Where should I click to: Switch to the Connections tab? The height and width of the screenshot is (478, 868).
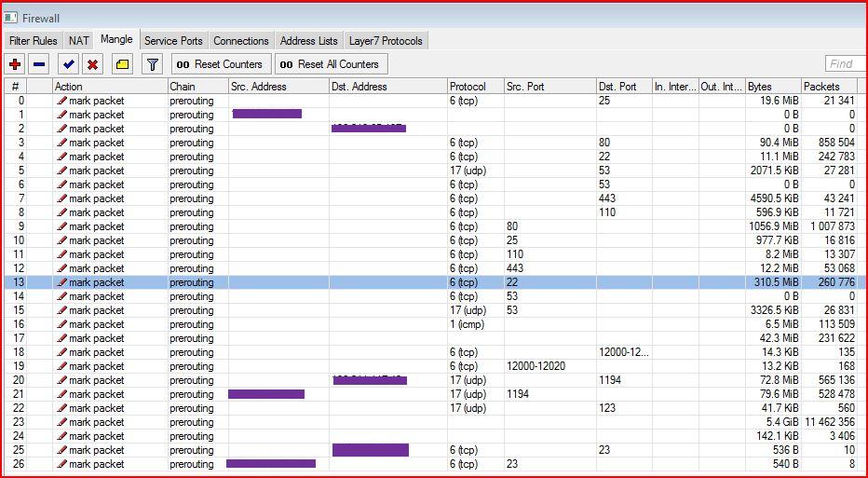coord(240,41)
